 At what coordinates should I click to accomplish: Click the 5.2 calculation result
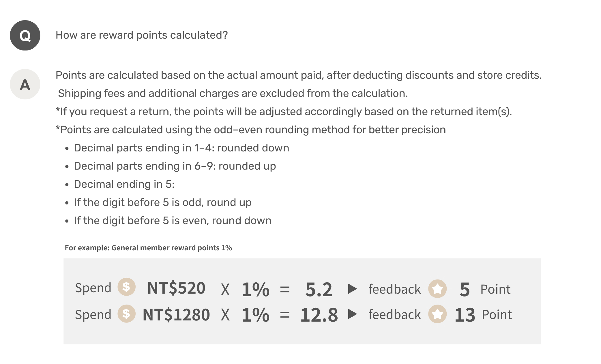pos(319,289)
